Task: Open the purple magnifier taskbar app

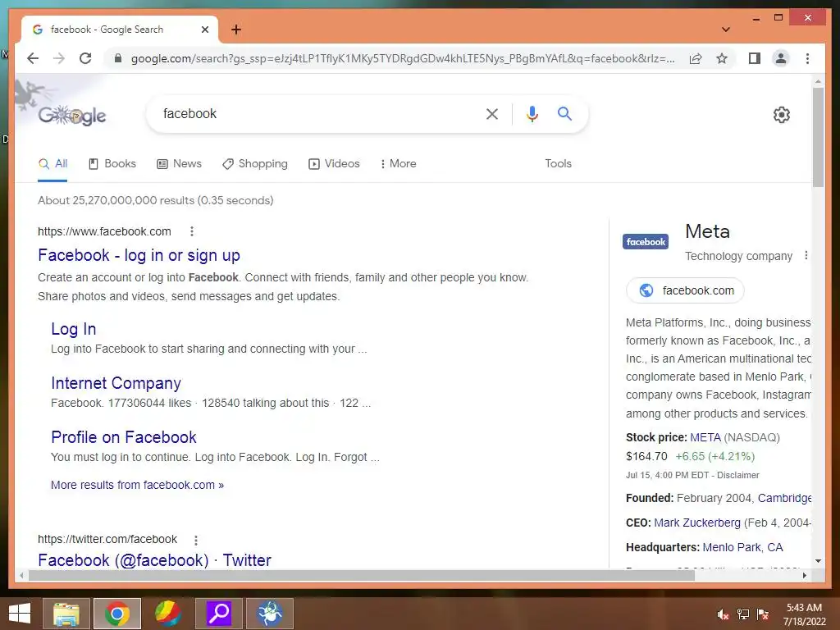Action: 218,614
